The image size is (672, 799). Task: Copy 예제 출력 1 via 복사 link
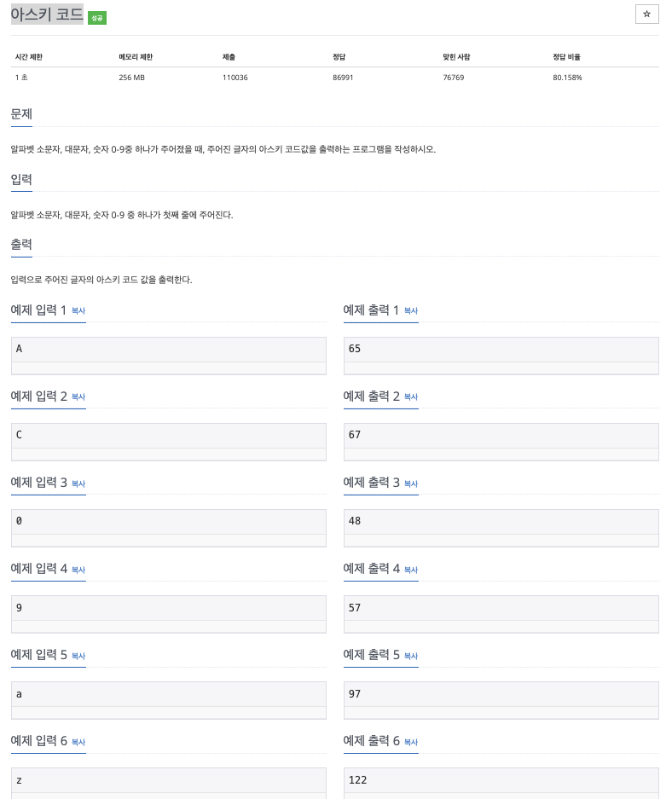click(411, 311)
